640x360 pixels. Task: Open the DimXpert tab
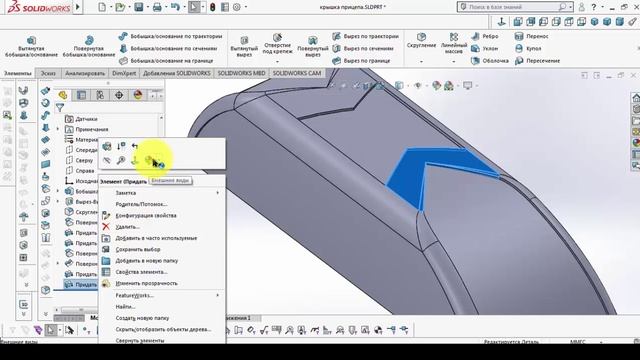pyautogui.click(x=124, y=73)
